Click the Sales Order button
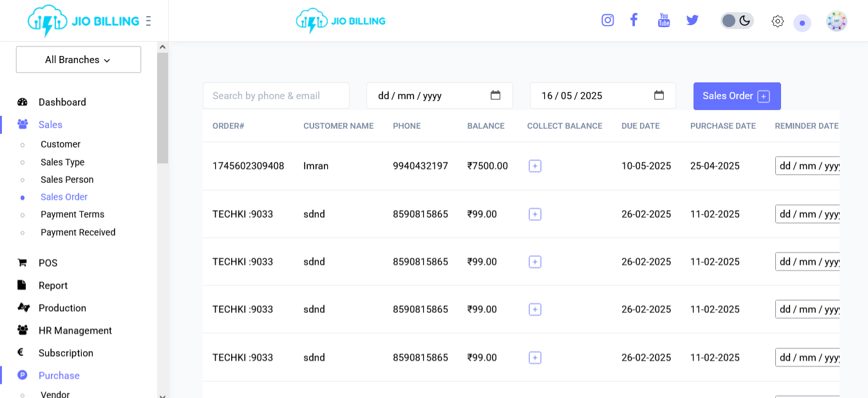 click(737, 96)
